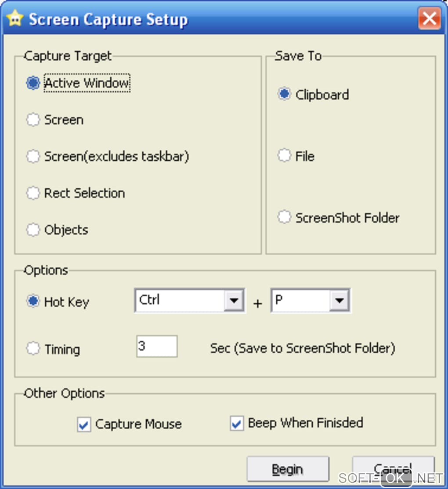Screen dimensions: 448x489
Task: Select ScreenShot Folder save option
Action: tap(285, 217)
